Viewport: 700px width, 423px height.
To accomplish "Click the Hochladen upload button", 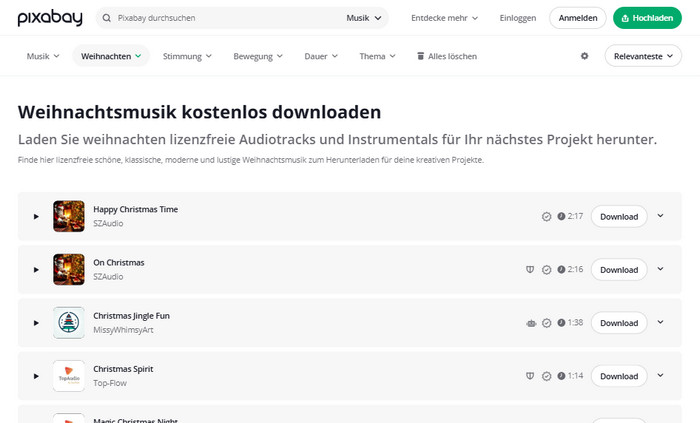I will [647, 18].
